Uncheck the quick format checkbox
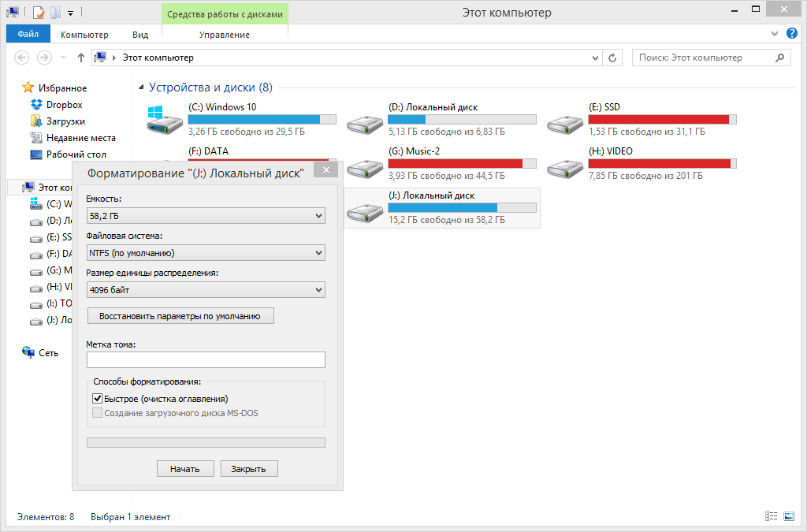 (97, 398)
